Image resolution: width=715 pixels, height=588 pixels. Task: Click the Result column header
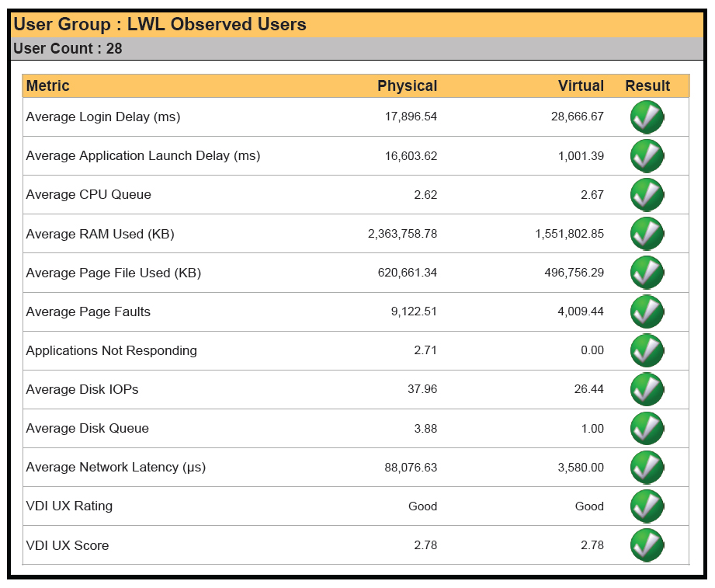pyautogui.click(x=647, y=85)
